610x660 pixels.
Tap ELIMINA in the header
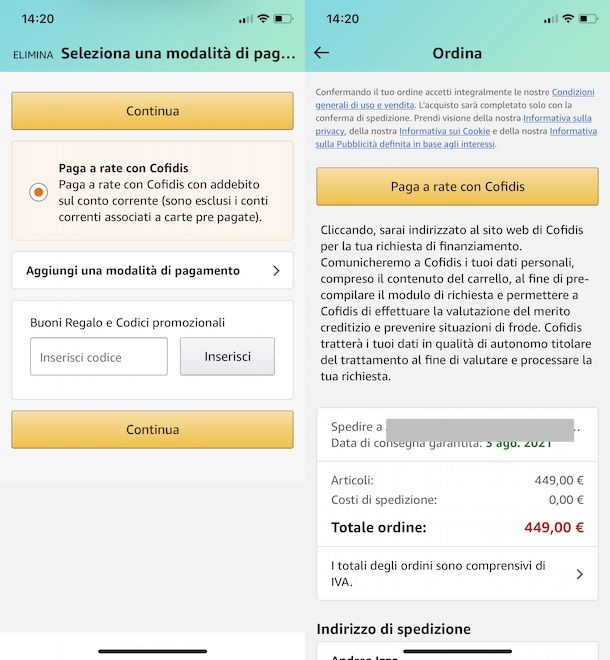click(33, 55)
